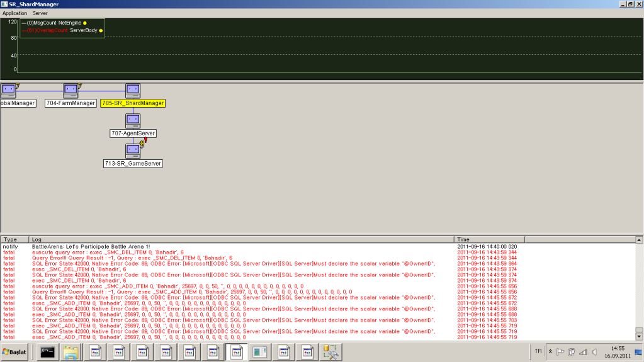644x362 pixels.
Task: Select the 707-AgentServer computer icon
Action: [x=132, y=120]
